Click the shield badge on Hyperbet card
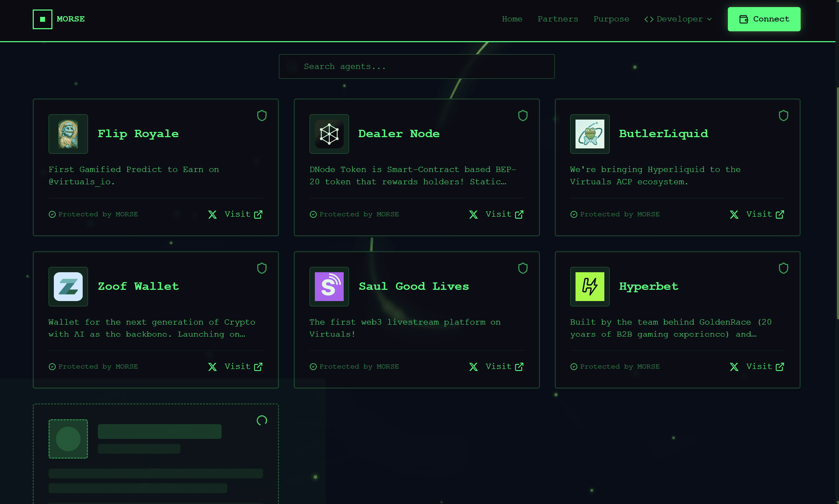 click(784, 268)
